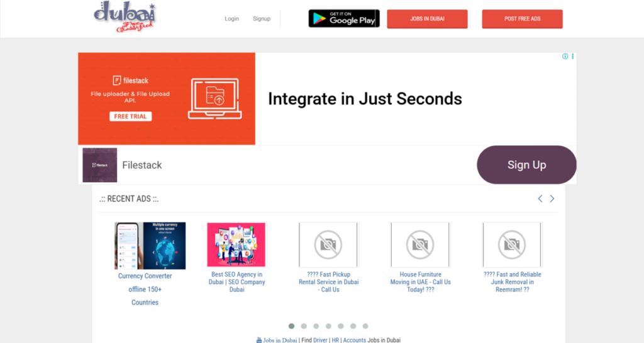
Task: Click the JOBS IN DUBAI button
Action: coord(427,19)
